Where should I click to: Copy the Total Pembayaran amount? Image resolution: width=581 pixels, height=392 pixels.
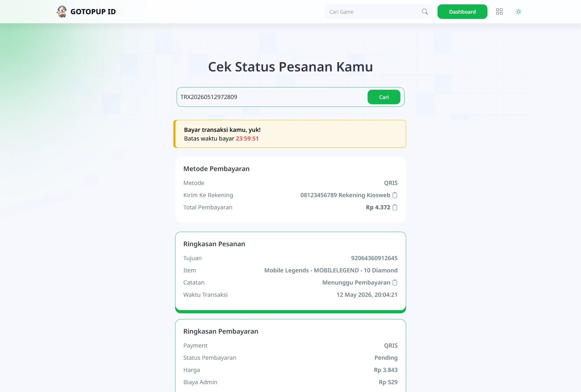coord(395,207)
